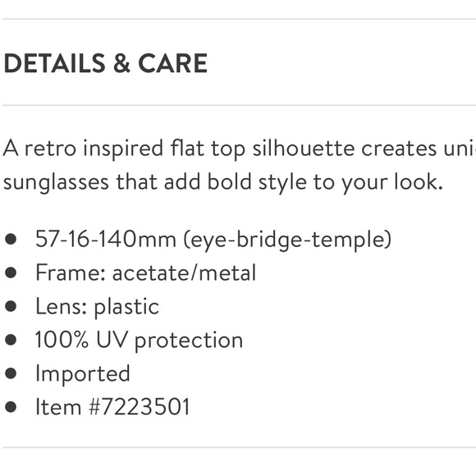Click the word Item before #7223501

[58, 406]
